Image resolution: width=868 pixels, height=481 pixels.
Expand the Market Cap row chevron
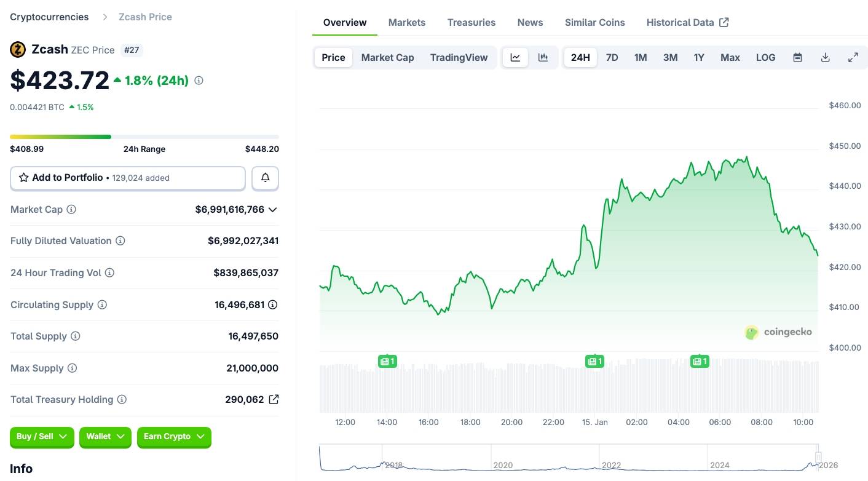pos(272,209)
